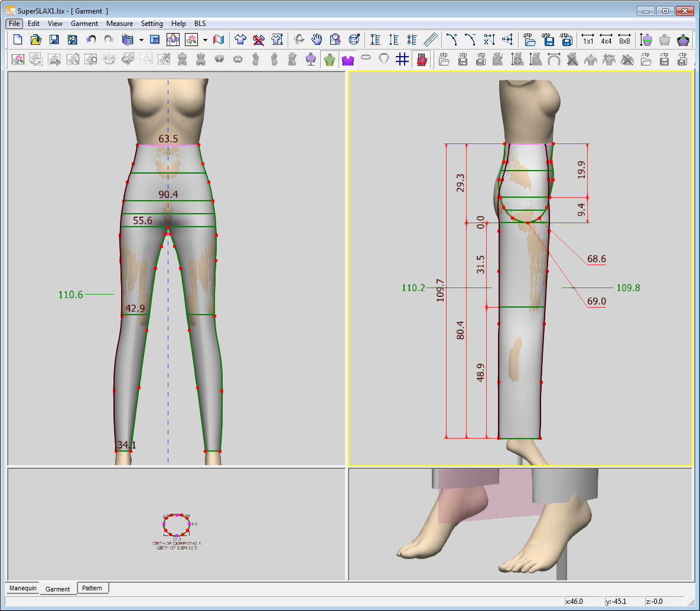Click the remove garment crossed-shirt icon
The height and width of the screenshot is (611, 700).
pos(258,40)
